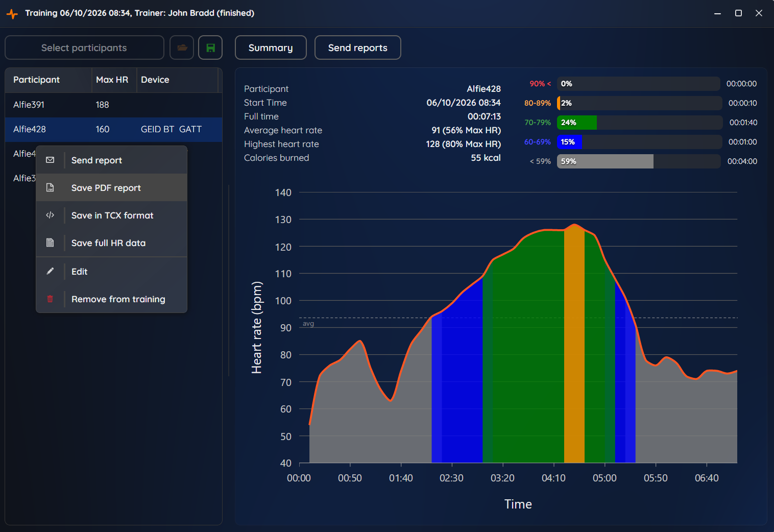Viewport: 774px width, 532px height.
Task: Click the 90% zone progress bar
Action: (x=639, y=84)
